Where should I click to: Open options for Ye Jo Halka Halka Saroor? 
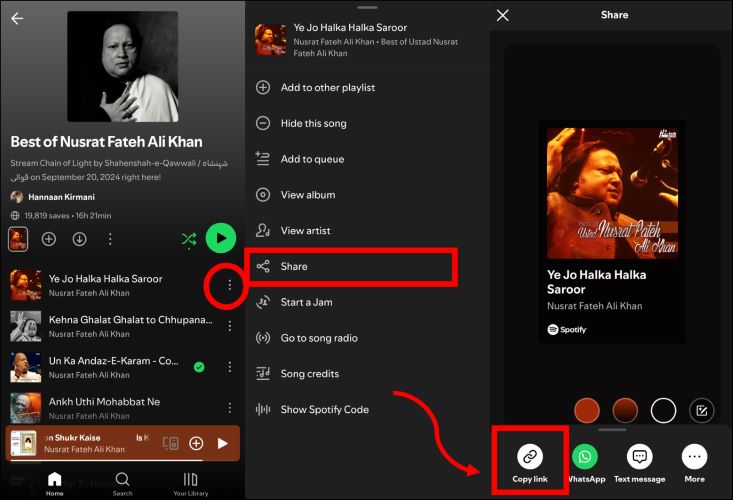point(230,285)
